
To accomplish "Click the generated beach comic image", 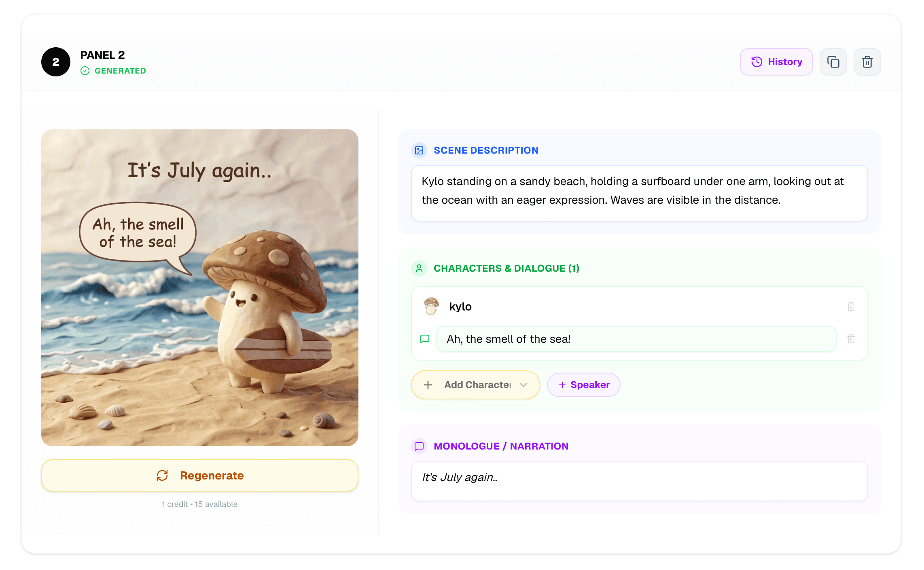I will pyautogui.click(x=200, y=288).
